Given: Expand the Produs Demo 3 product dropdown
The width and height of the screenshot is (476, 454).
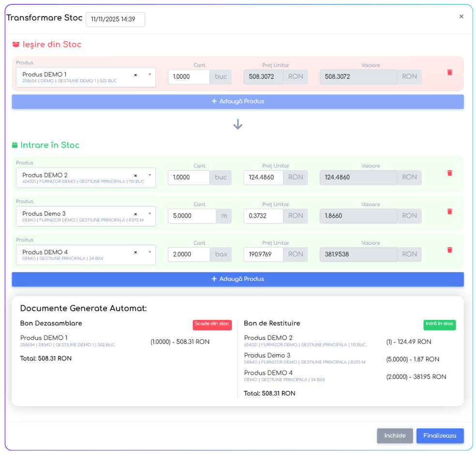Looking at the screenshot, I should (149, 213).
